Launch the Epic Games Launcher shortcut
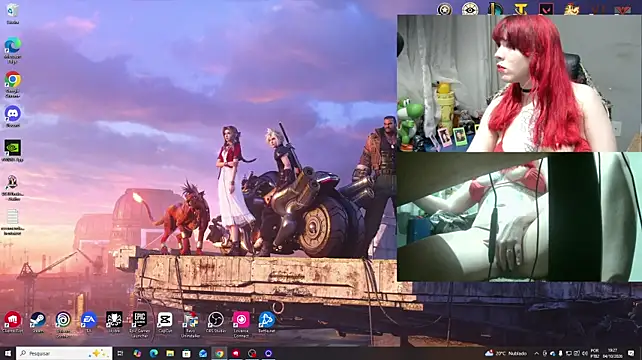 (x=139, y=324)
